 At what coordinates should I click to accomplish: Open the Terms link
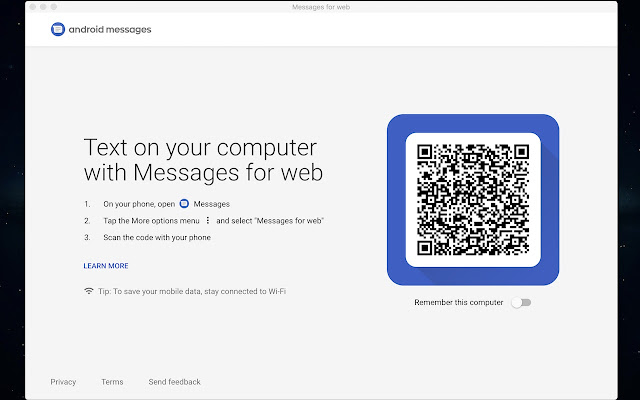coord(112,382)
